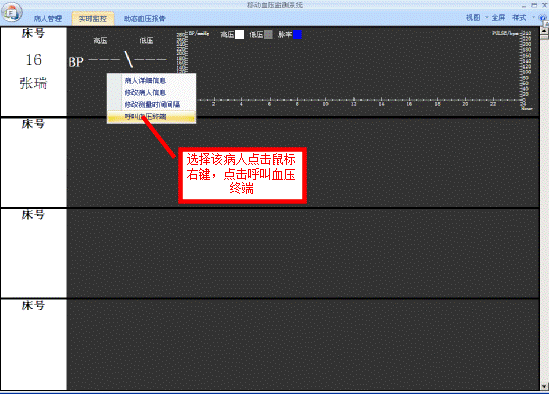Click the white 高压 legend swatch
549x394 pixels.
coord(239,34)
